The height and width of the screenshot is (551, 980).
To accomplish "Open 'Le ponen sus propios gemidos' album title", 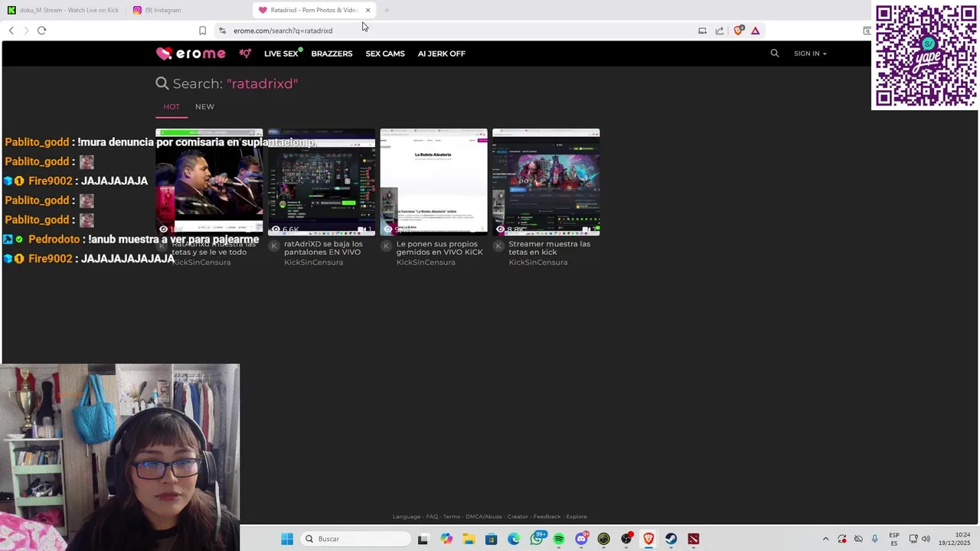I will (x=439, y=248).
